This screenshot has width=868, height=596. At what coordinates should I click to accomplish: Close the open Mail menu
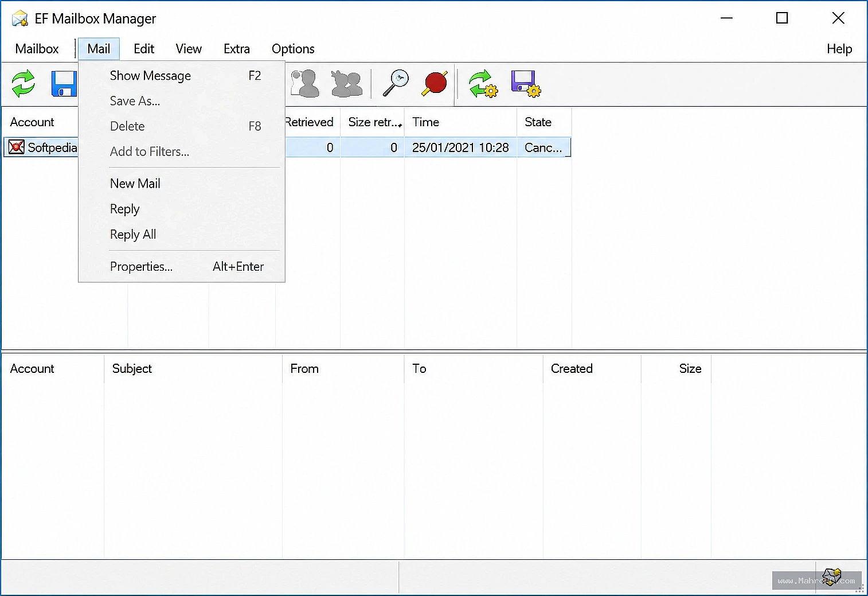(x=99, y=49)
